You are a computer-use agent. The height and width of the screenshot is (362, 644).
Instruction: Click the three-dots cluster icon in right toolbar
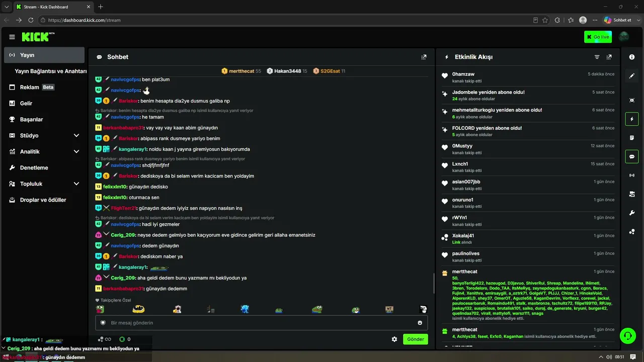pyautogui.click(x=632, y=232)
